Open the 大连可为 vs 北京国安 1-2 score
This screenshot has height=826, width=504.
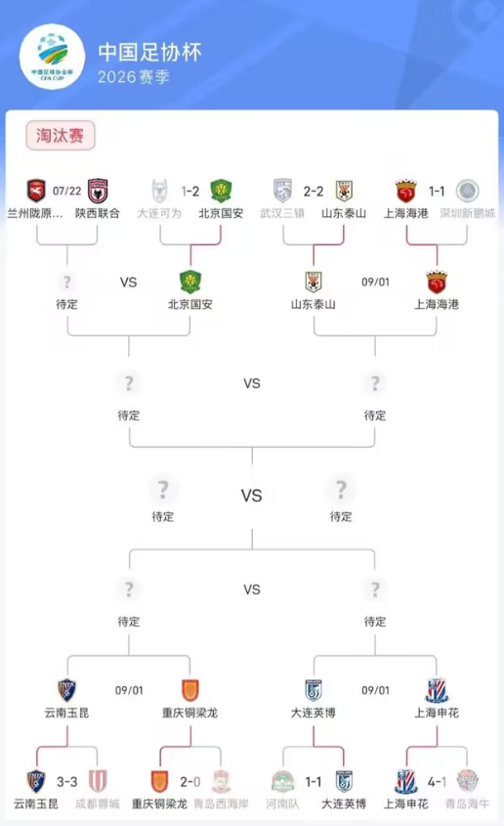click(x=189, y=192)
